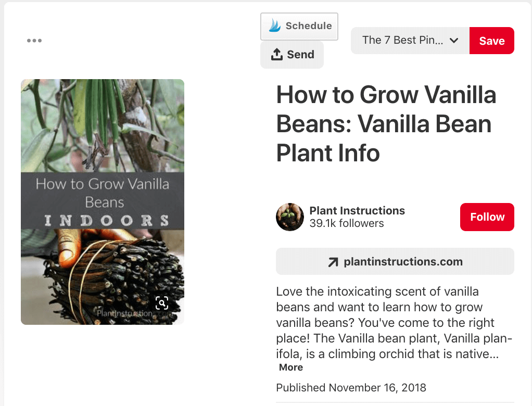Click the upload arrow icon on Send
Viewport: 532px width, 406px height.
tap(277, 54)
